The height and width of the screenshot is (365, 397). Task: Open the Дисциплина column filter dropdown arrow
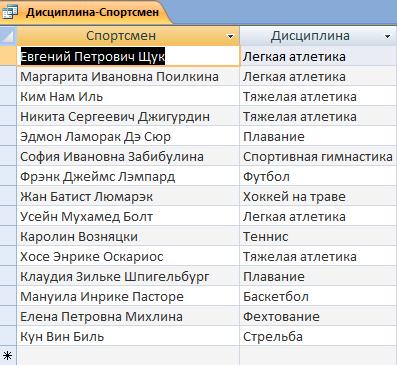pos(387,36)
